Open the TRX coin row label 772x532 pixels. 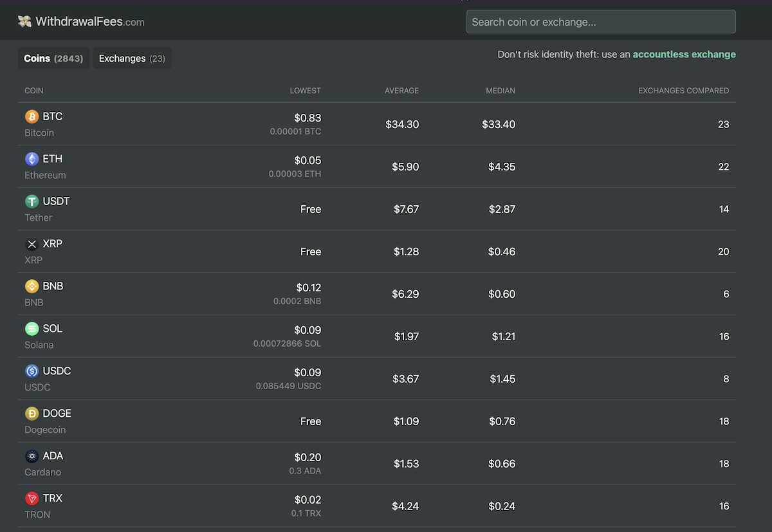point(53,499)
